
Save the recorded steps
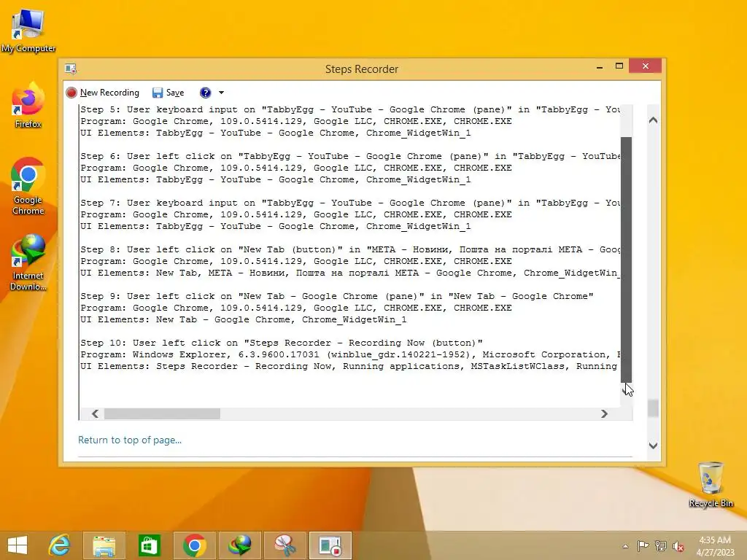coord(169,93)
